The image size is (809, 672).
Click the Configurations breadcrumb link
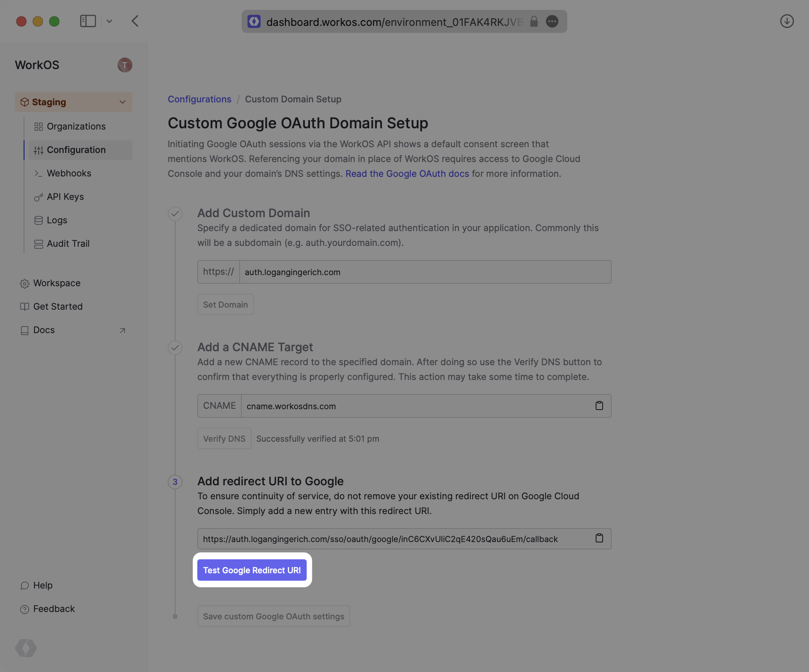199,99
